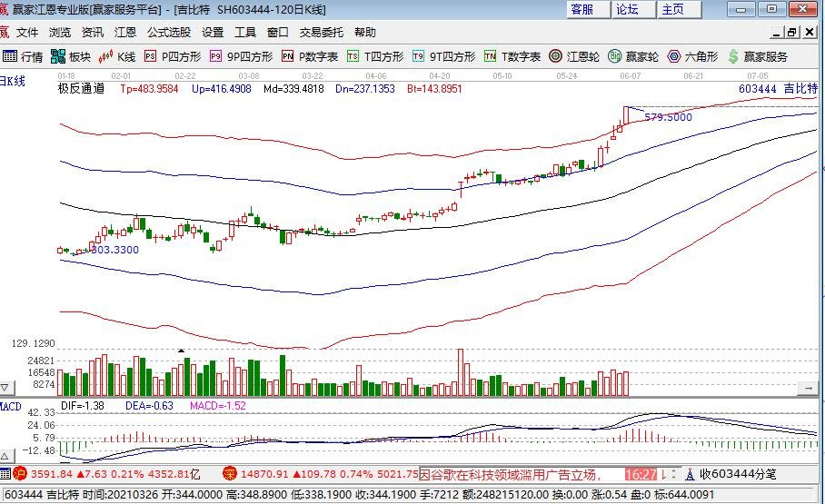Click the 论坛 button
Viewport: 825px width, 504px height.
point(633,9)
